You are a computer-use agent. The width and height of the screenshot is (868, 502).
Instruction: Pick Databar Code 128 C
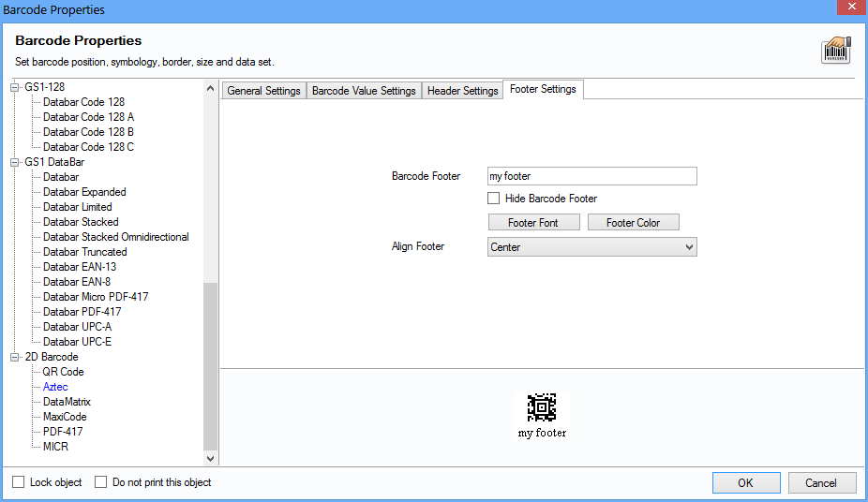coord(88,146)
